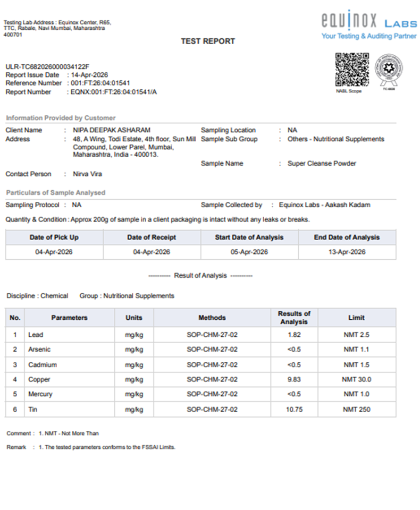The image size is (420, 510).
Task: Click the 'Information Provided by Customer' section heading
Action: (x=61, y=118)
